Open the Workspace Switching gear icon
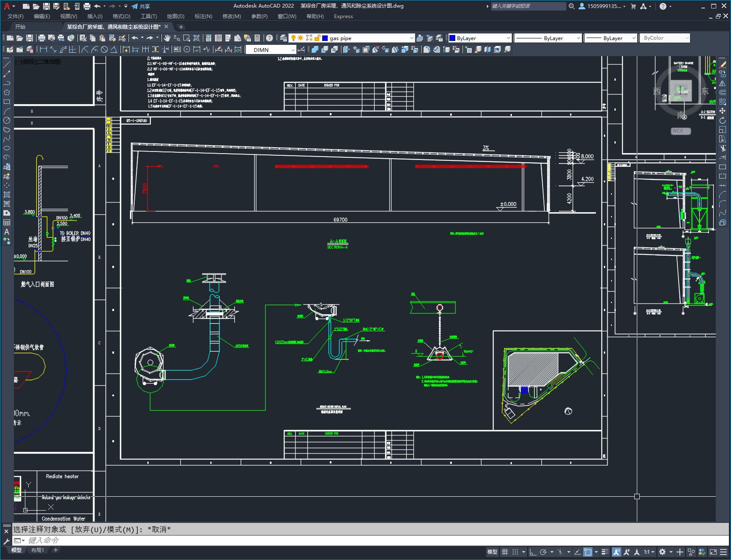Image resolution: width=731 pixels, height=560 pixels. pos(662,552)
